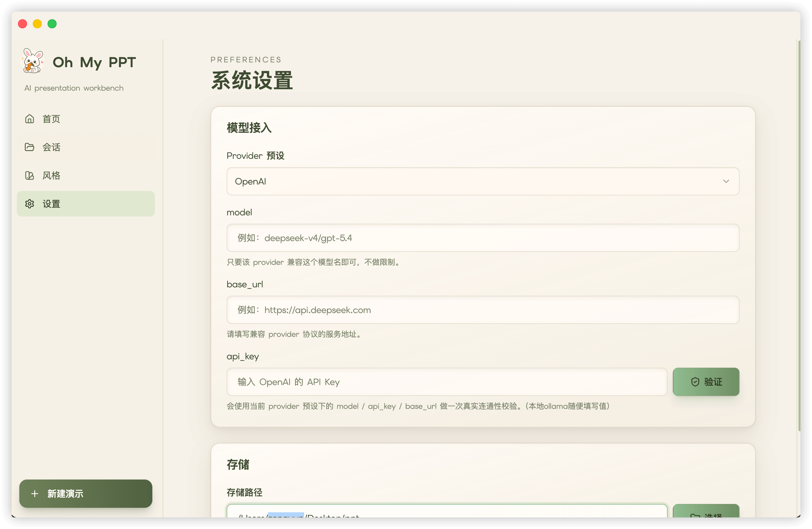This screenshot has width=812, height=529.
Task: Click the base_url field label
Action: (x=245, y=284)
